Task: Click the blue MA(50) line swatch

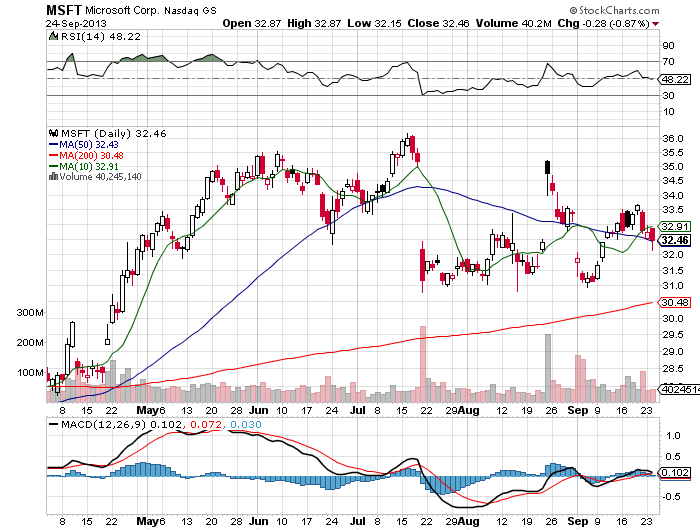Action: pyautogui.click(x=53, y=145)
